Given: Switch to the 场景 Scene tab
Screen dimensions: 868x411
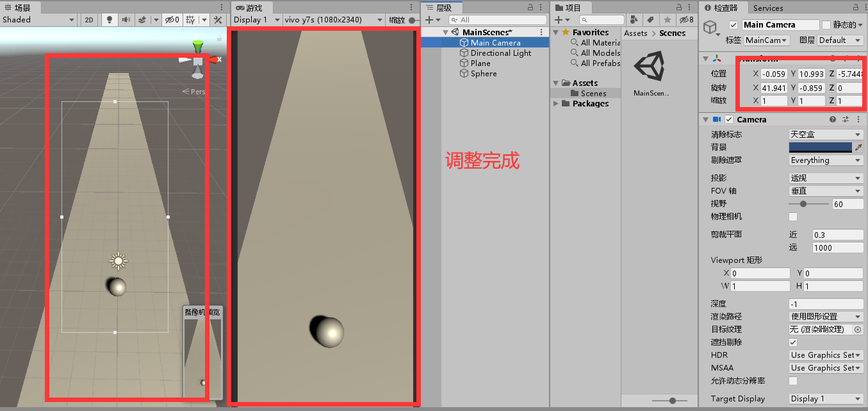Looking at the screenshot, I should pyautogui.click(x=19, y=8).
